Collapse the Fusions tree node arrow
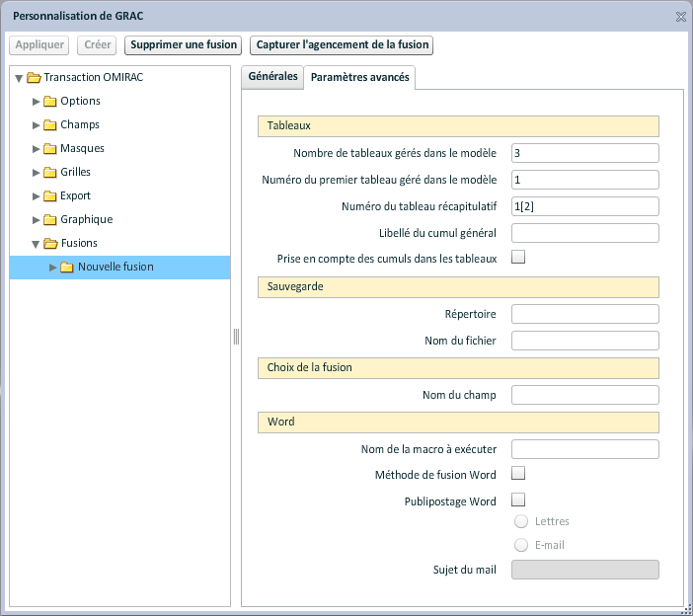 point(37,244)
